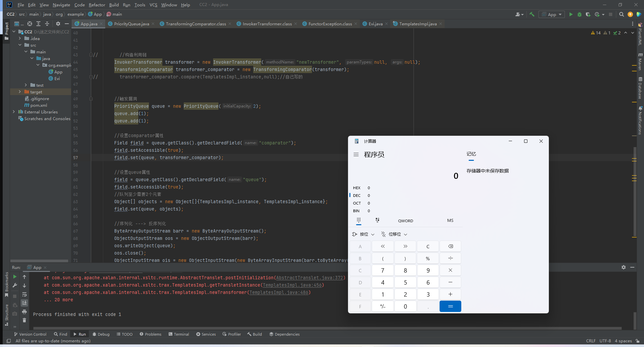
Task: Click the orange IDE update arrow icon
Action: tap(630, 14)
